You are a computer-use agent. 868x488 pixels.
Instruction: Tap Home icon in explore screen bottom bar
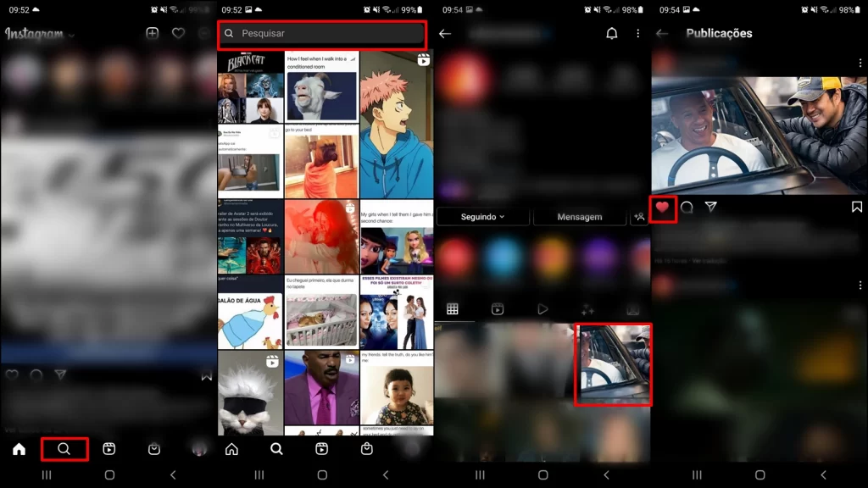232,449
